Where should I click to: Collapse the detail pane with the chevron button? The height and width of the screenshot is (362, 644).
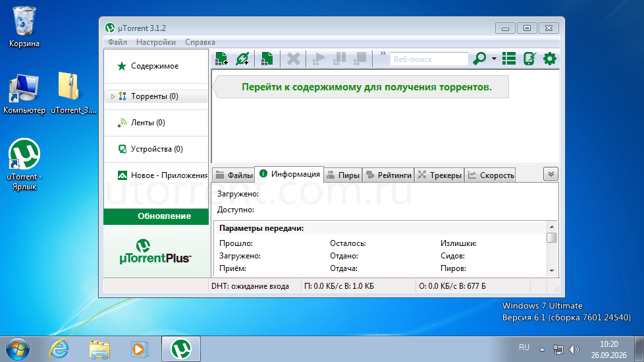pos(550,174)
